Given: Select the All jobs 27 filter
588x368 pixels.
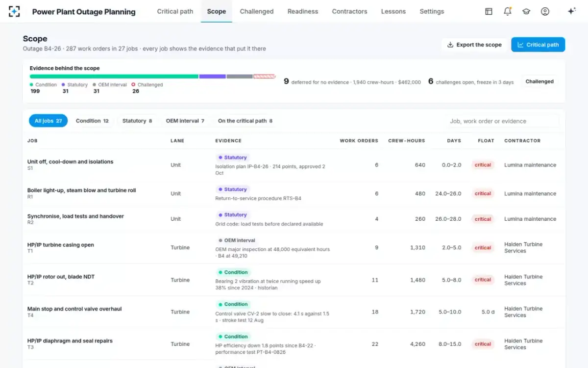Looking at the screenshot, I should pos(48,121).
